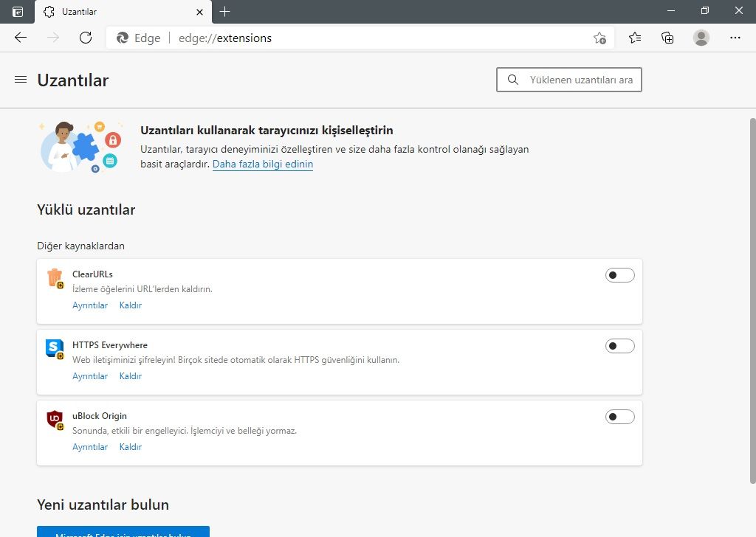
Task: Click the Edge logo in address bar
Action: click(x=123, y=38)
